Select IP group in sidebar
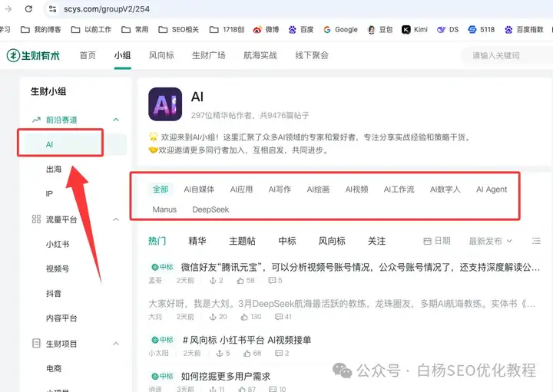The image size is (553, 392). click(49, 194)
